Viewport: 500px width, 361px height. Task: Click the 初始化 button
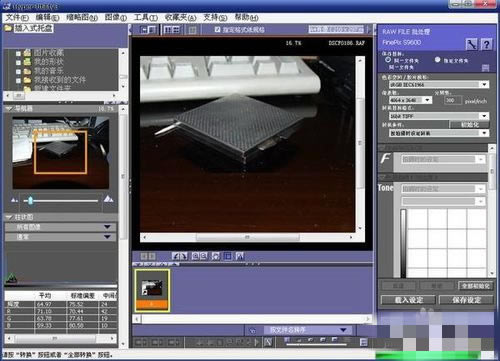coord(469,125)
